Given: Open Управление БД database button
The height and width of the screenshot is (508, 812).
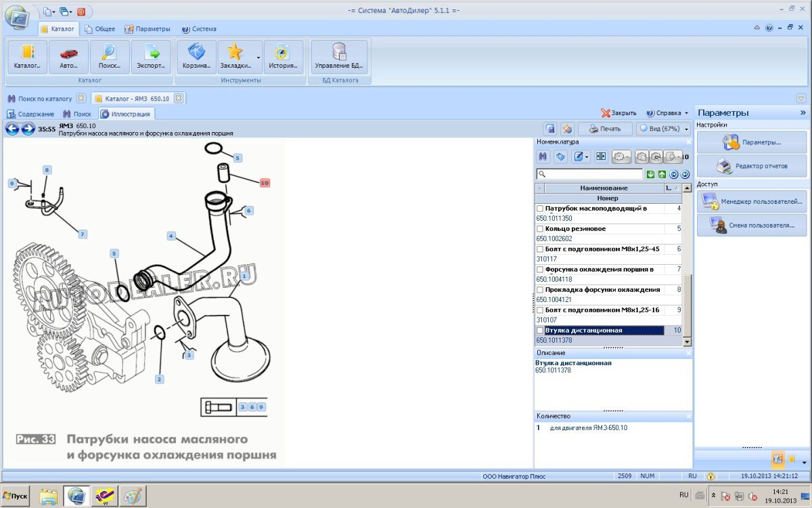Looking at the screenshot, I should [339, 57].
